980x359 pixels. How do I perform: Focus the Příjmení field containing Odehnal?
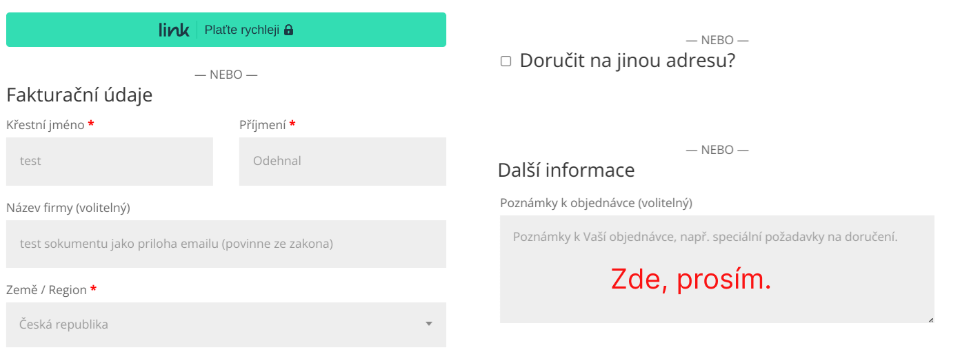click(x=342, y=162)
